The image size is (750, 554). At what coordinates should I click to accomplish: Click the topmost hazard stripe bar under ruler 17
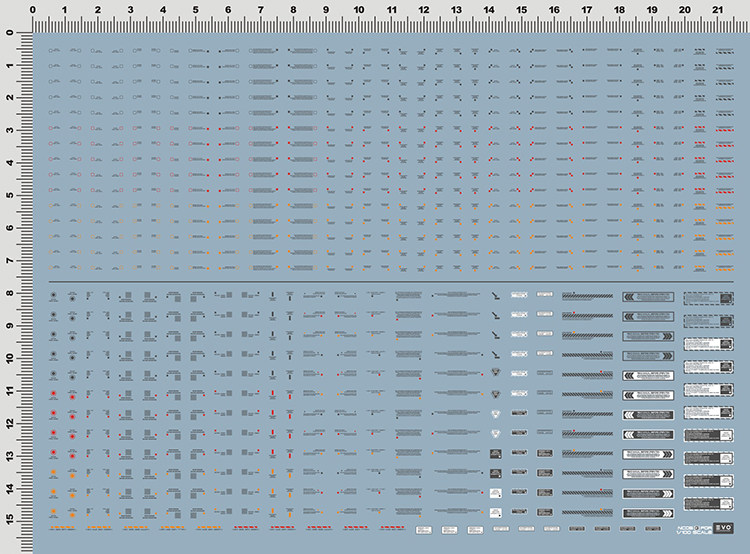pos(587,297)
